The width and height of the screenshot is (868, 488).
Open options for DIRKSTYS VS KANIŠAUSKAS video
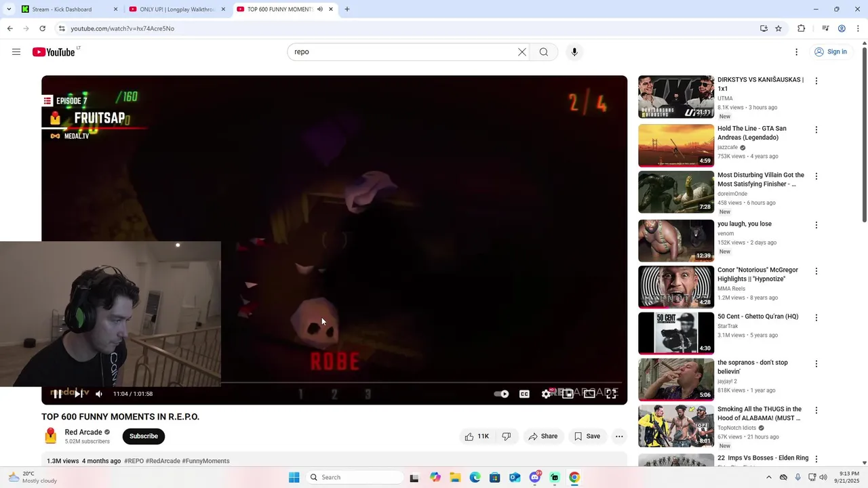pos(816,81)
